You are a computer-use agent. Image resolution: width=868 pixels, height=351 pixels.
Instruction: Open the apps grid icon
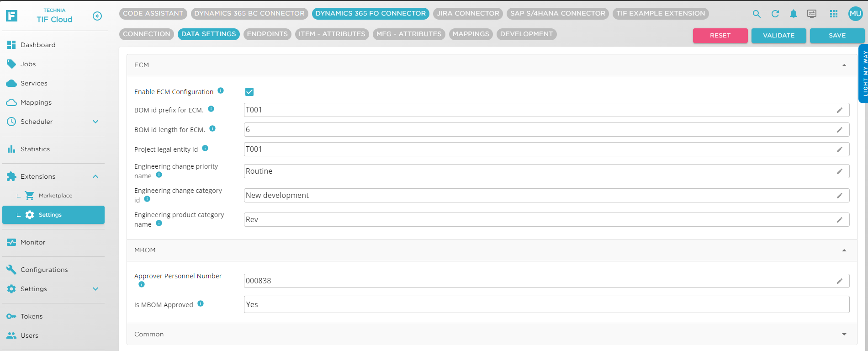(x=834, y=14)
